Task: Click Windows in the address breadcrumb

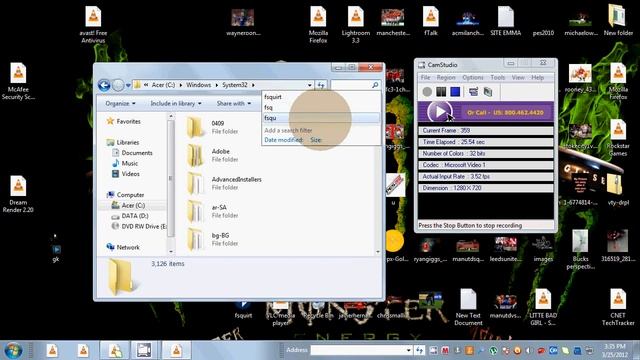Action: coord(198,85)
